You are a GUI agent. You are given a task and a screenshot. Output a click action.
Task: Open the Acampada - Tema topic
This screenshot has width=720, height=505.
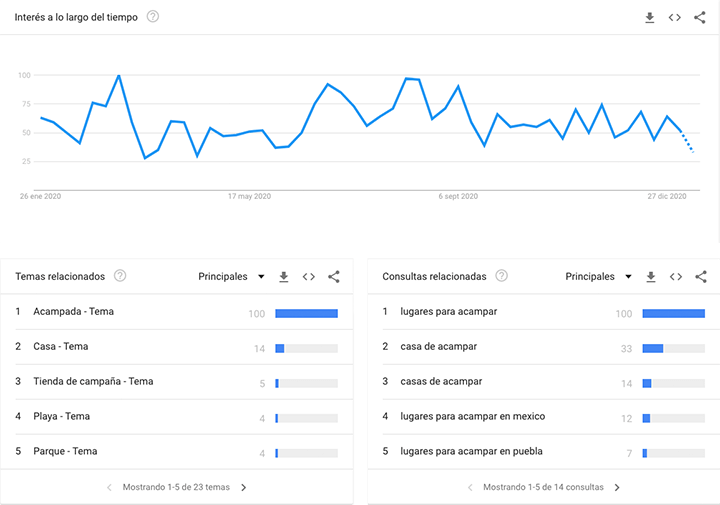[x=73, y=311]
